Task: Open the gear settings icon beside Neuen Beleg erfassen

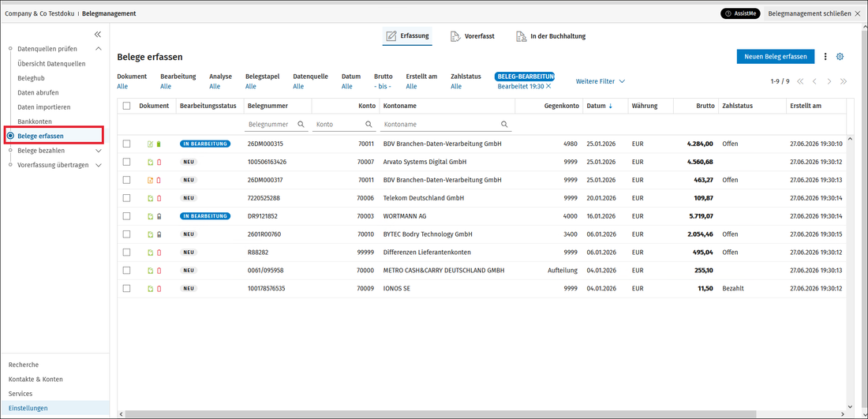Action: (840, 57)
